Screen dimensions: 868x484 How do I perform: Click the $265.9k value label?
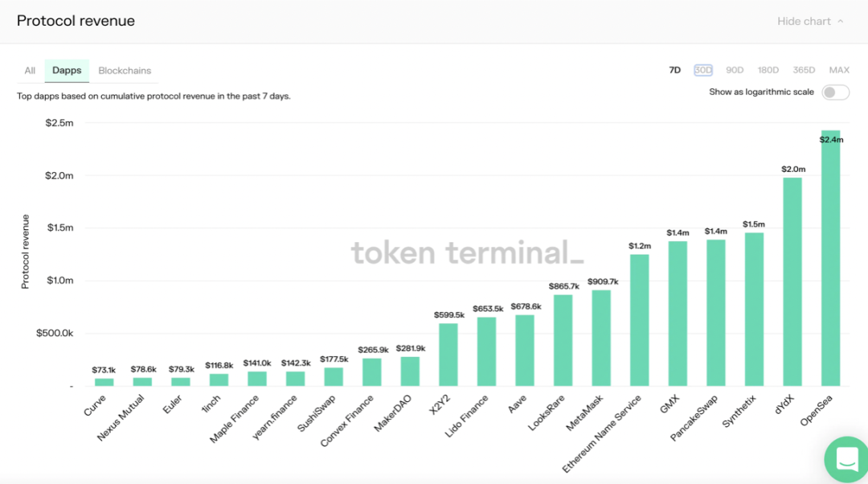pos(373,350)
